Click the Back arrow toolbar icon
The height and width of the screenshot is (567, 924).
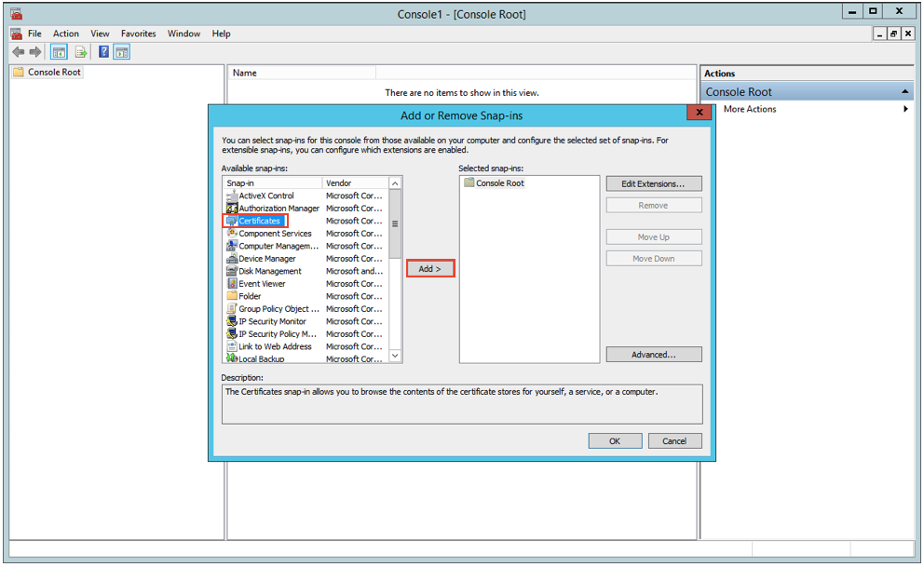[19, 52]
